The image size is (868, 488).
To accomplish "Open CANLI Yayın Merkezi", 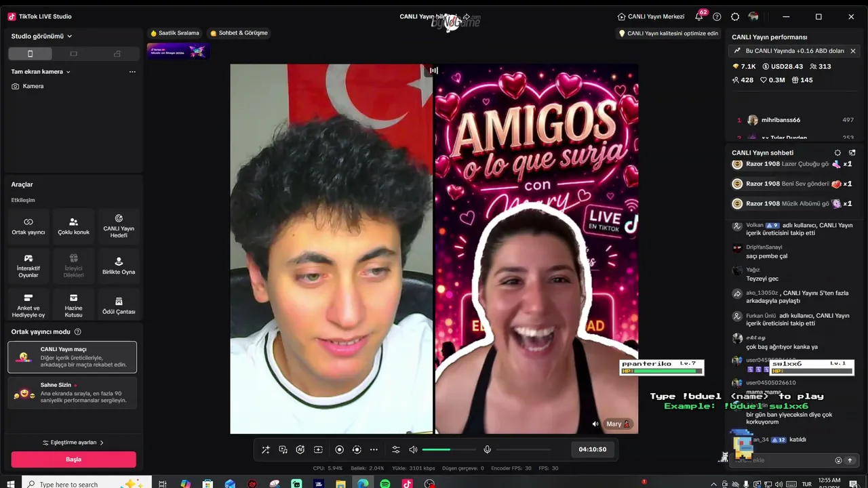I will (651, 16).
